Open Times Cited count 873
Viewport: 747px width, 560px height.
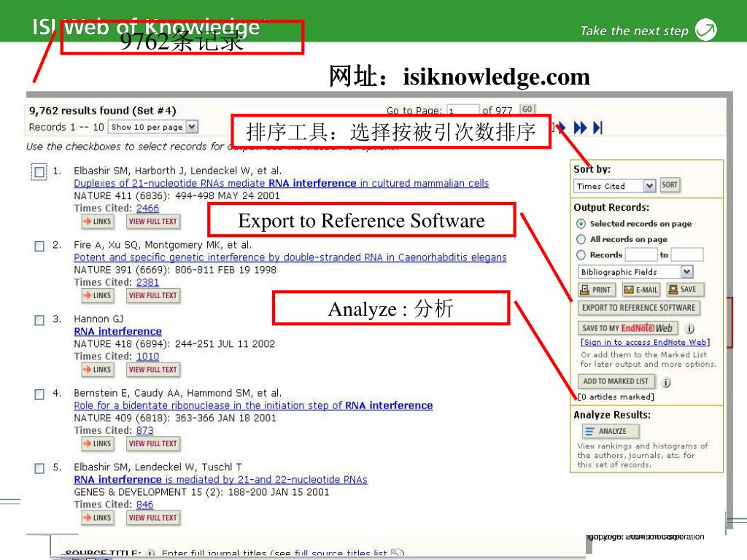coord(145,430)
